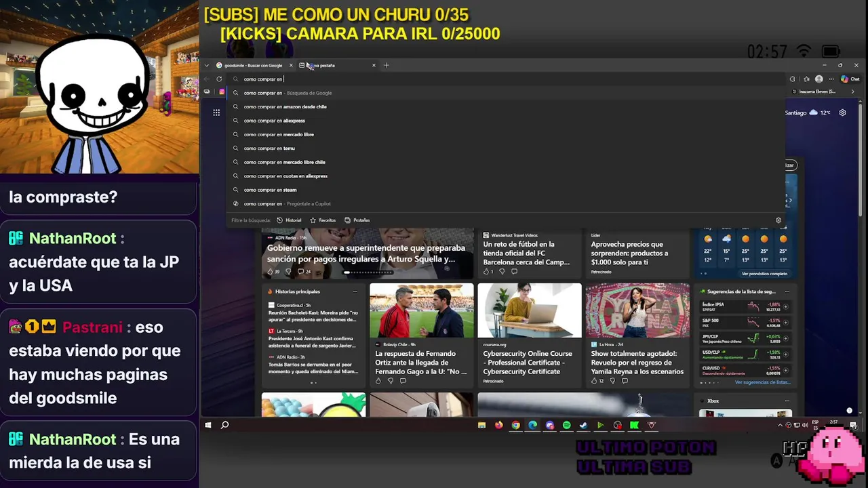Viewport: 868px width, 488px height.
Task: Close the goodsmile Google search tab
Action: click(x=292, y=66)
